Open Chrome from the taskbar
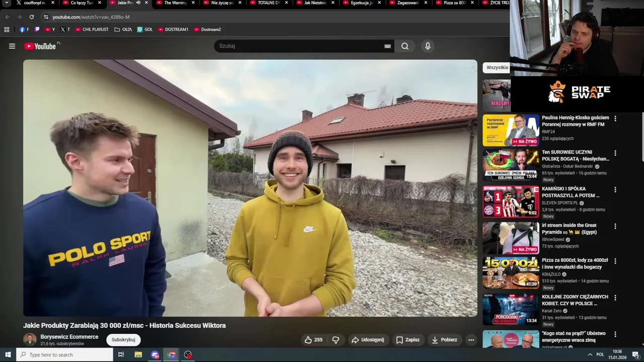The image size is (644, 362). point(172,354)
